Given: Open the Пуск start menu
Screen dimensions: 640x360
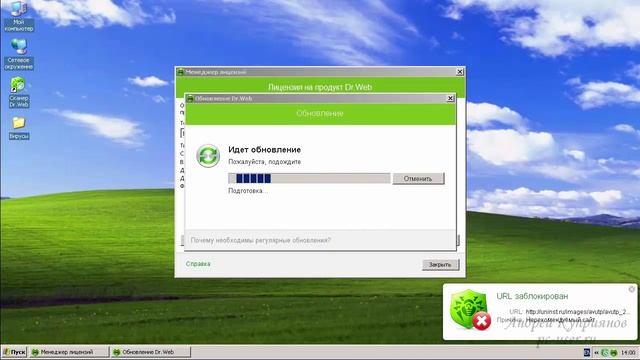Looking at the screenshot, I should tap(14, 352).
